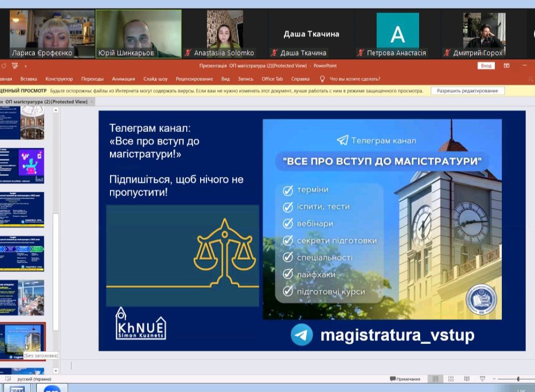The image size is (535, 392).
Task: Click the Вход sign-in button
Action: 486,65
